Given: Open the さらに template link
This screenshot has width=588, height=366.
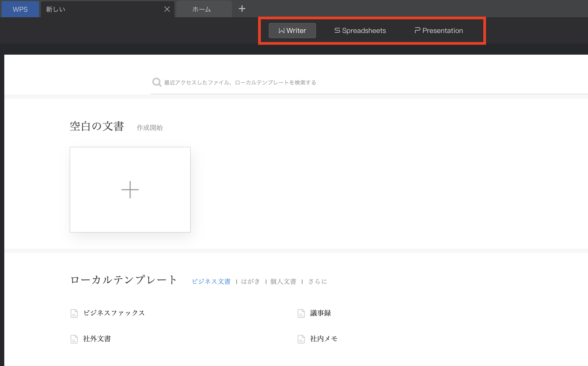Looking at the screenshot, I should (318, 281).
